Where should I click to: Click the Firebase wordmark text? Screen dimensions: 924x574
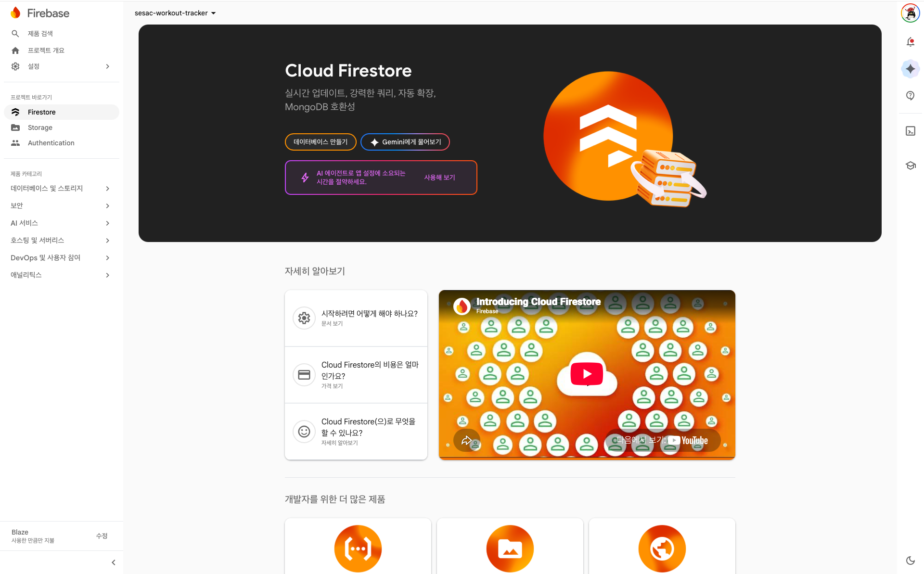click(x=48, y=13)
